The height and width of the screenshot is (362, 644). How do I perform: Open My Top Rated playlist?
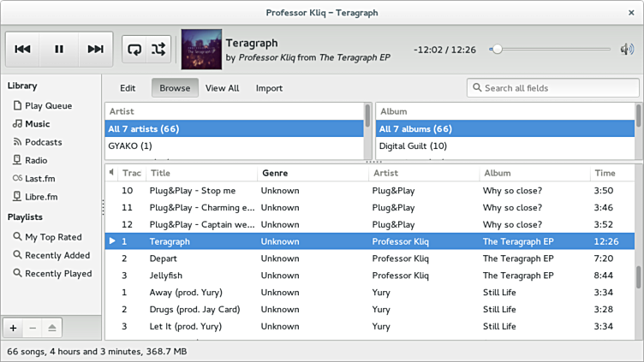(53, 237)
